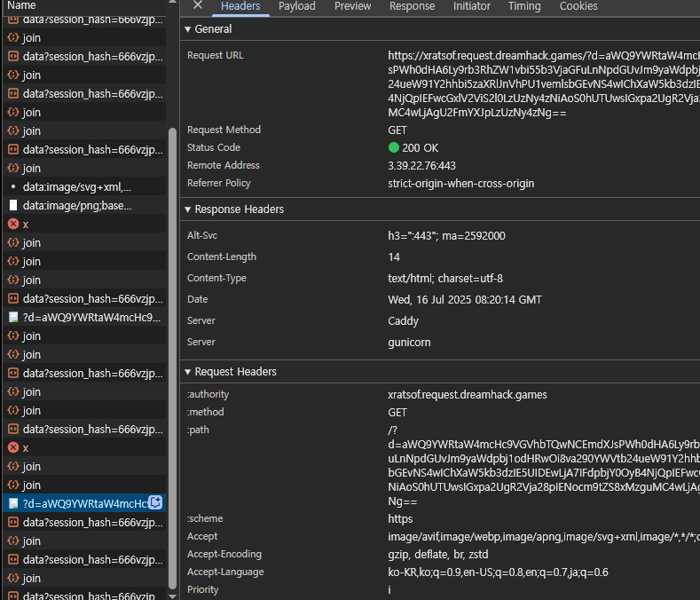The width and height of the screenshot is (700, 600).
Task: Click the Caddy server value
Action: pyautogui.click(x=403, y=321)
